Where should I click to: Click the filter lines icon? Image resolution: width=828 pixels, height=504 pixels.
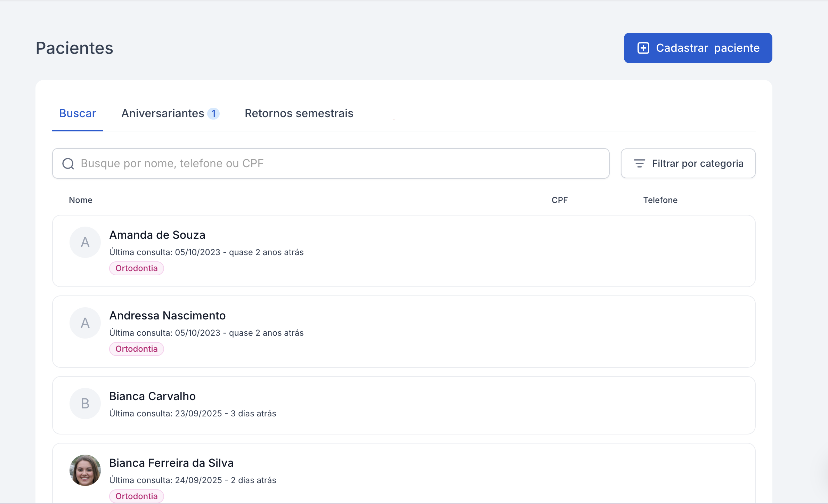(639, 163)
